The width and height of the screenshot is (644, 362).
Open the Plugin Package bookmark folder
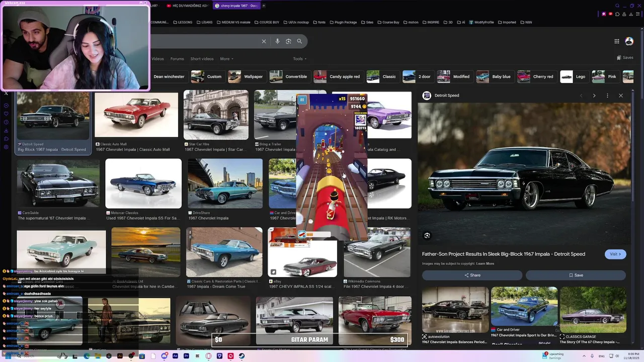point(343,22)
